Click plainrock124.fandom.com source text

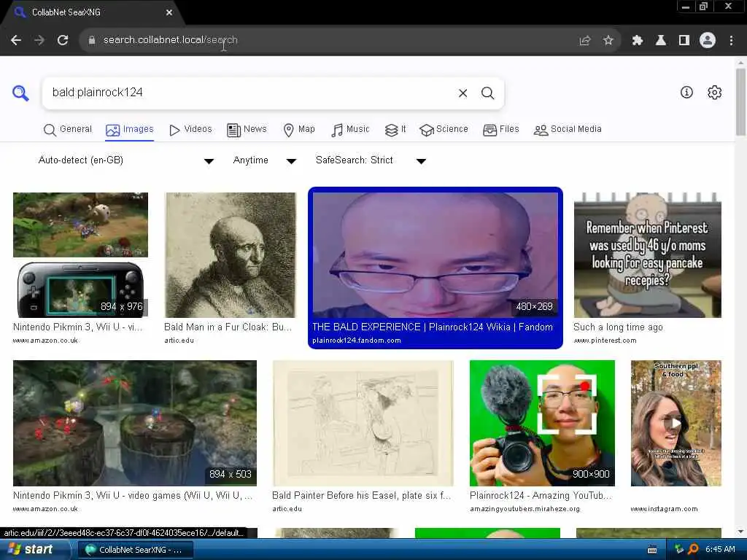[x=356, y=341]
